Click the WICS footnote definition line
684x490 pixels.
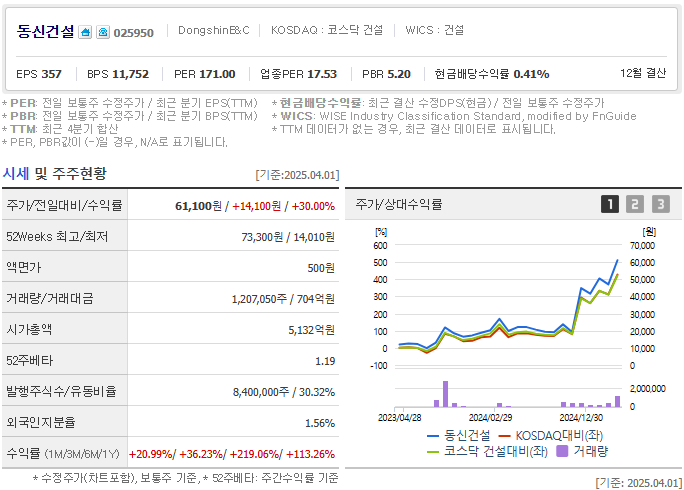(x=454, y=116)
